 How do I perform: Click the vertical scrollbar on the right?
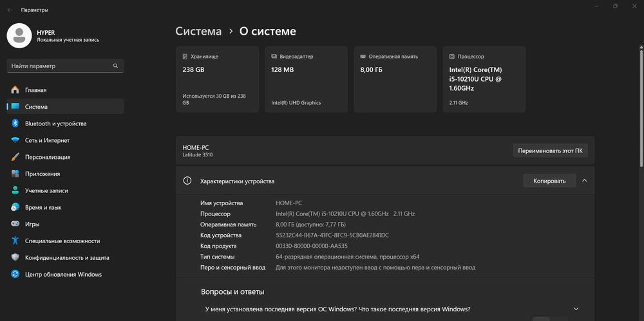tap(641, 107)
